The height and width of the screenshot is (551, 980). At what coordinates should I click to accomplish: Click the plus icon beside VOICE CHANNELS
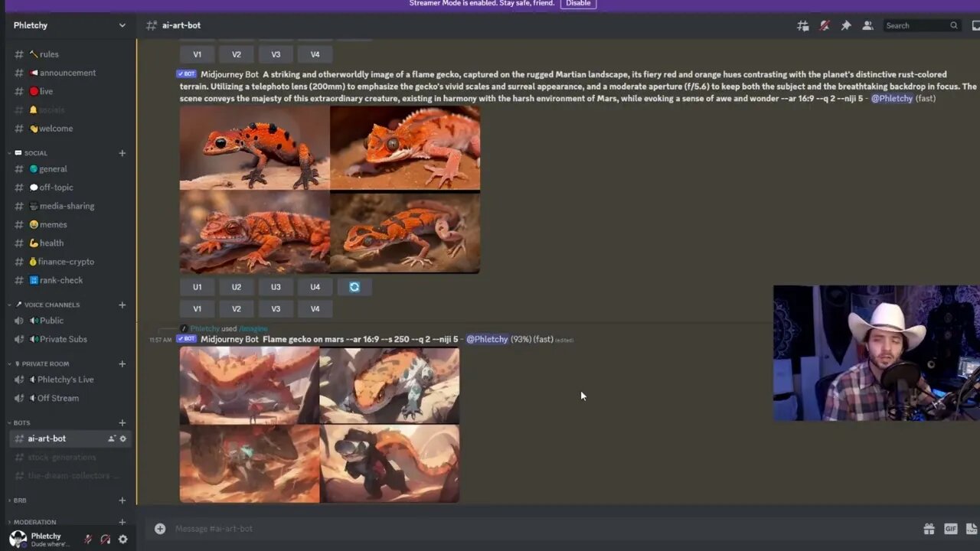click(122, 305)
